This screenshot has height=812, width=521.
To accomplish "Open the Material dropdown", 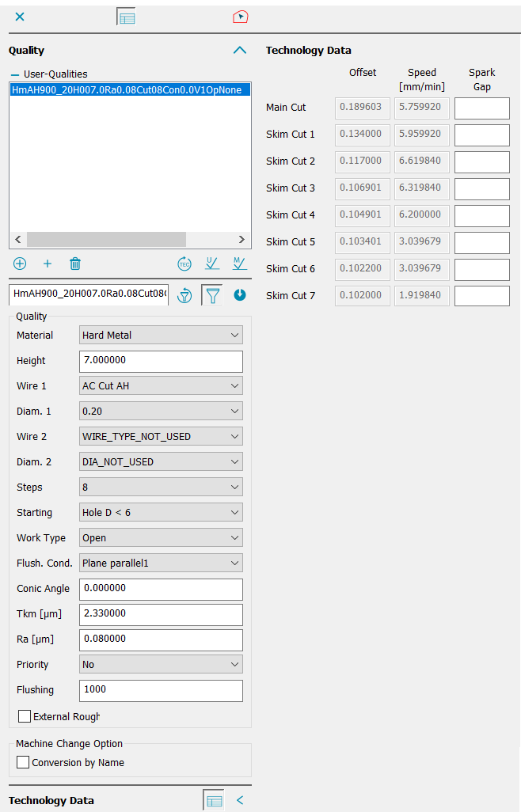I will [x=162, y=335].
